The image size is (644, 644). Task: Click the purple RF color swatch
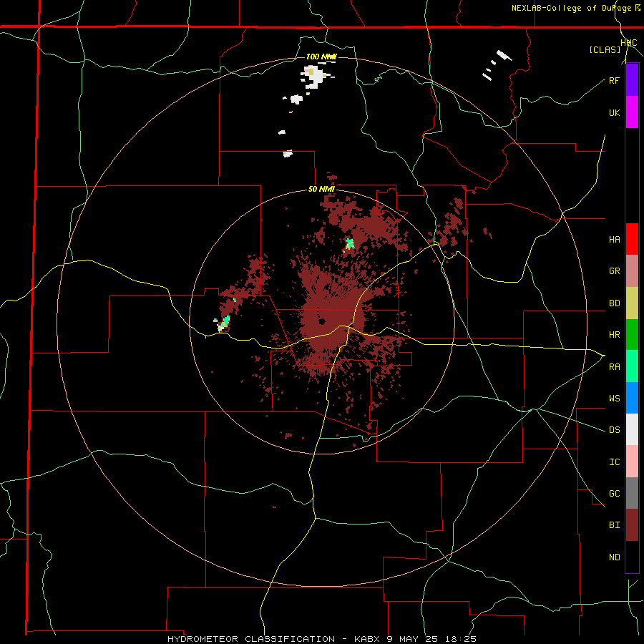(x=632, y=80)
